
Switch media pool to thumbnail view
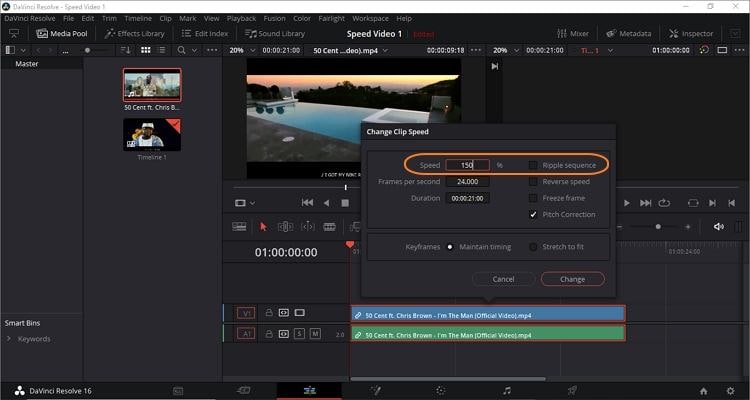click(146, 50)
